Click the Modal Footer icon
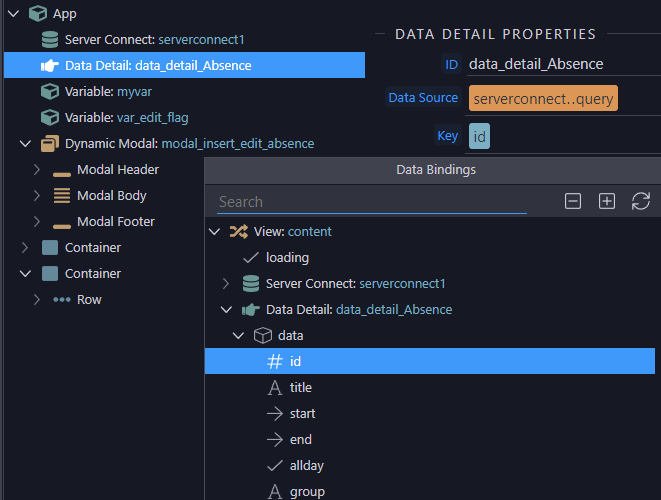 pos(62,226)
